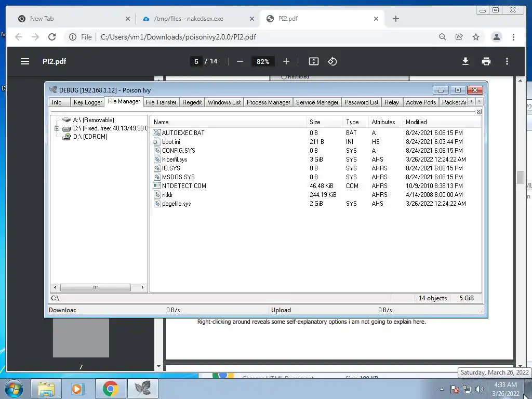Click the PDF page number field

196,61
